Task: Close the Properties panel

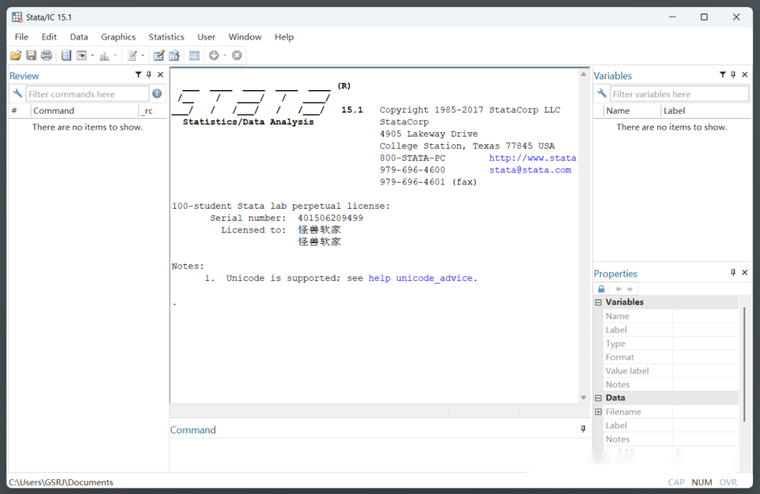Action: coord(745,272)
